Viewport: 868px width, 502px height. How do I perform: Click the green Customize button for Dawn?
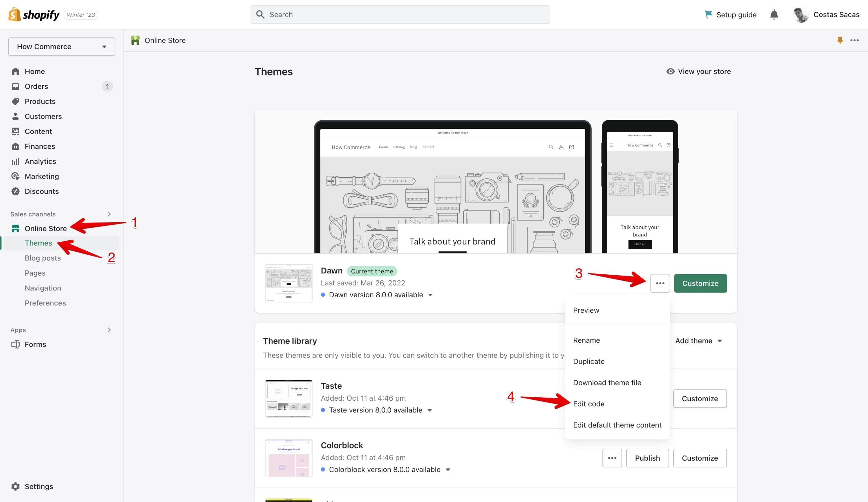700,283
